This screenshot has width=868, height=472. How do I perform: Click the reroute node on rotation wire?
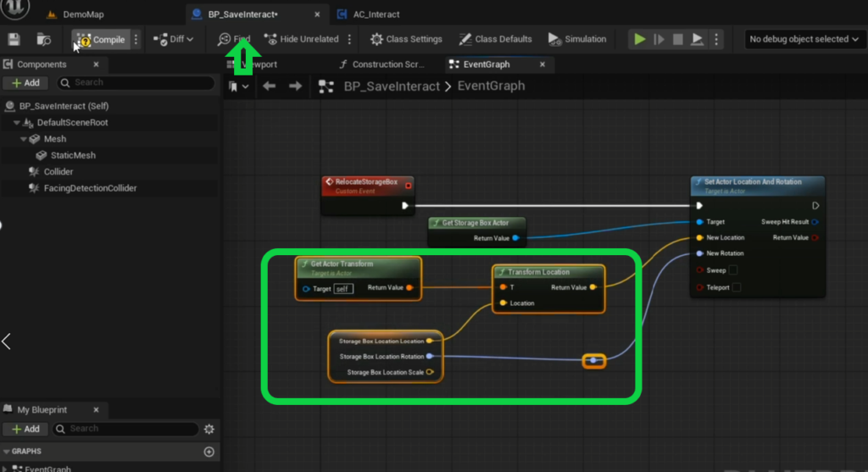593,361
